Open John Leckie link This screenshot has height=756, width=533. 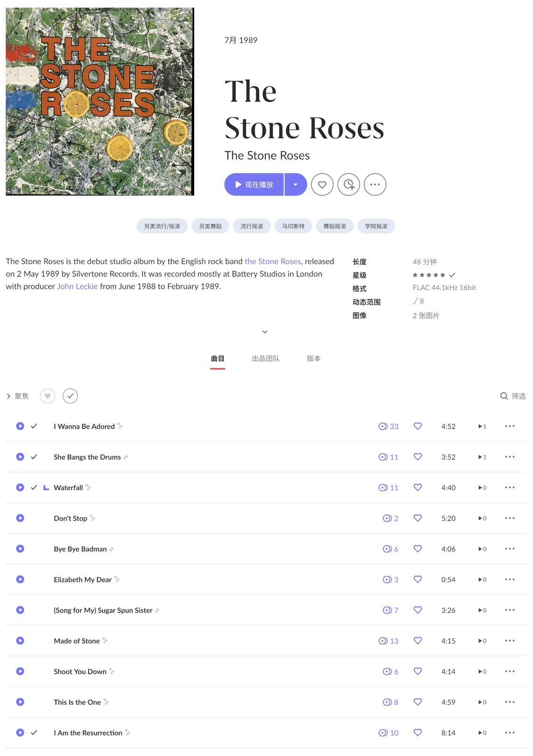point(77,286)
